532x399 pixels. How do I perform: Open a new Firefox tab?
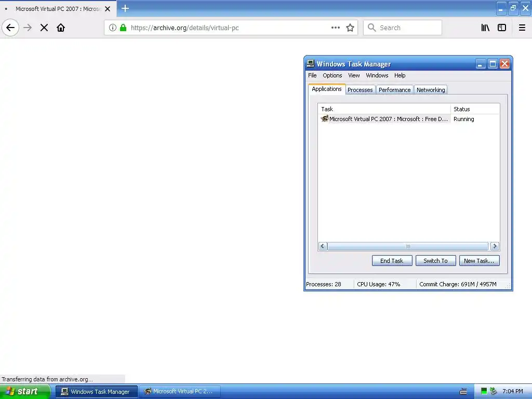click(x=125, y=8)
